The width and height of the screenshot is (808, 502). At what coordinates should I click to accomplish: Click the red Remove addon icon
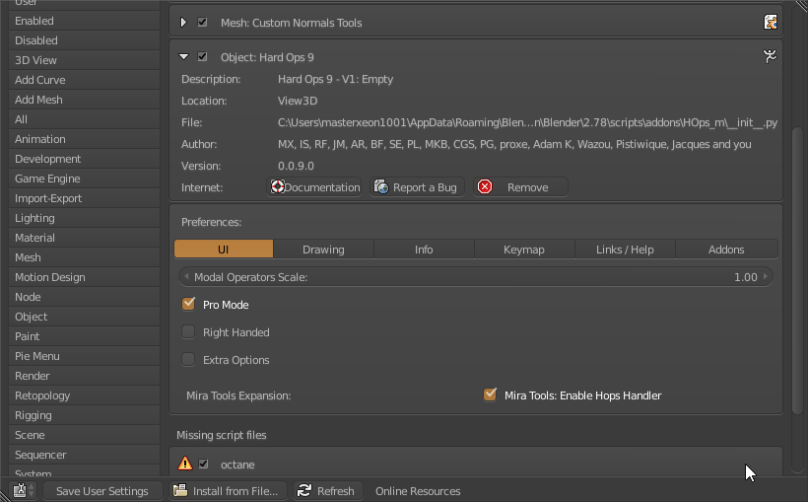pos(485,187)
